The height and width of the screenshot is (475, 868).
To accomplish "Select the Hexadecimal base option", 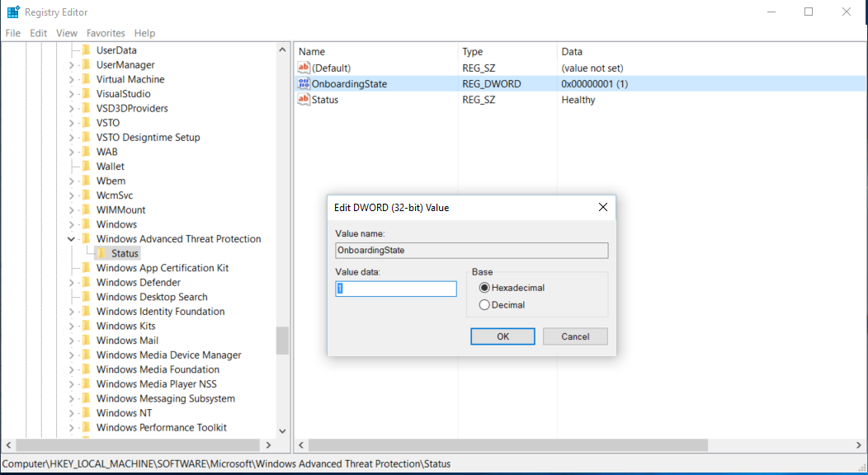I will coord(484,288).
